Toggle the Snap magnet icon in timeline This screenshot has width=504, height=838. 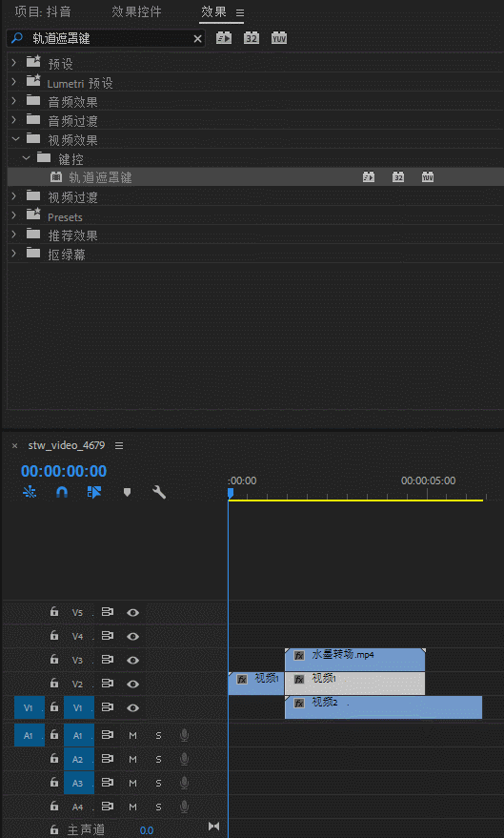tap(62, 492)
